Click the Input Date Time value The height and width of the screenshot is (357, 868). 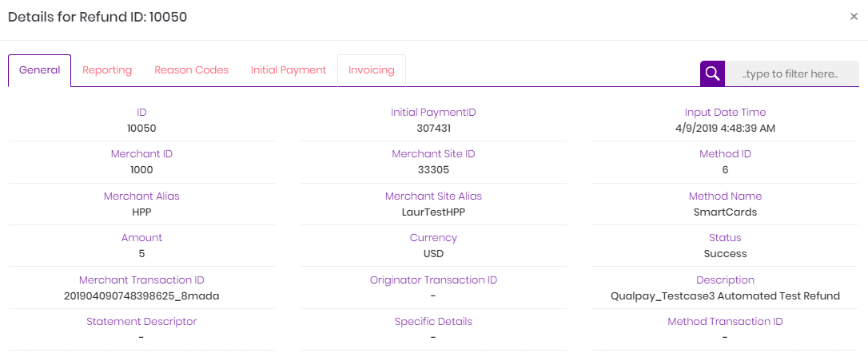725,129
